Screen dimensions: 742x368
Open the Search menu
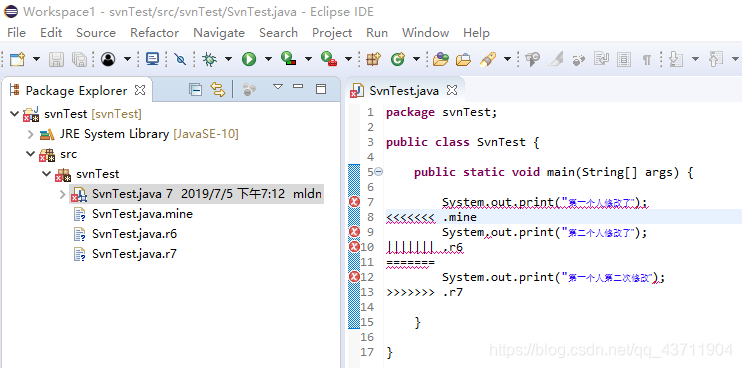click(278, 33)
